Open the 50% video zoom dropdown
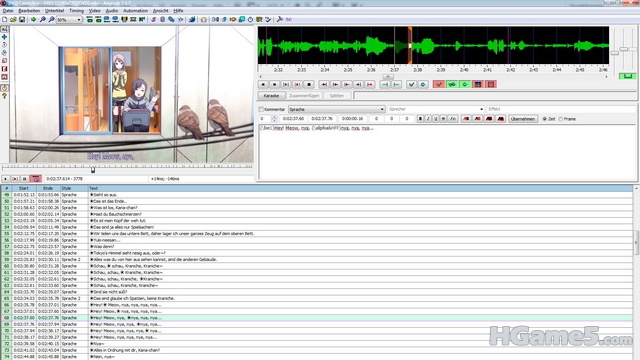Image resolution: width=640 pixels, height=360 pixels. point(69,20)
